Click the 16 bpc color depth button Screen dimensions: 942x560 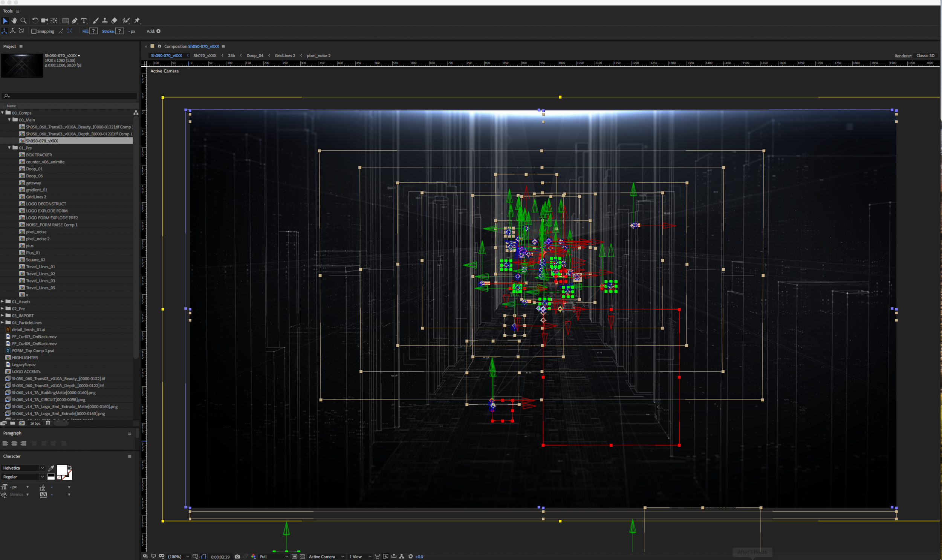[x=35, y=424]
